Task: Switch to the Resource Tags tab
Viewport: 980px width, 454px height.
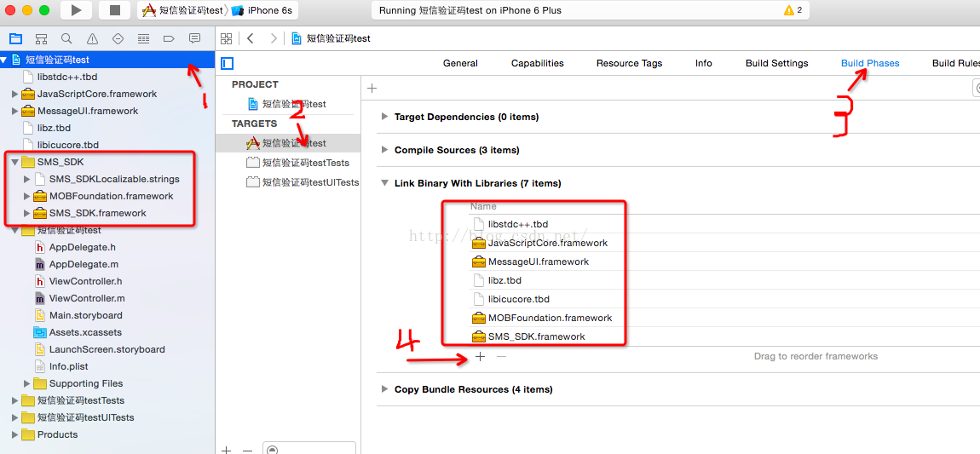Action: (x=630, y=63)
